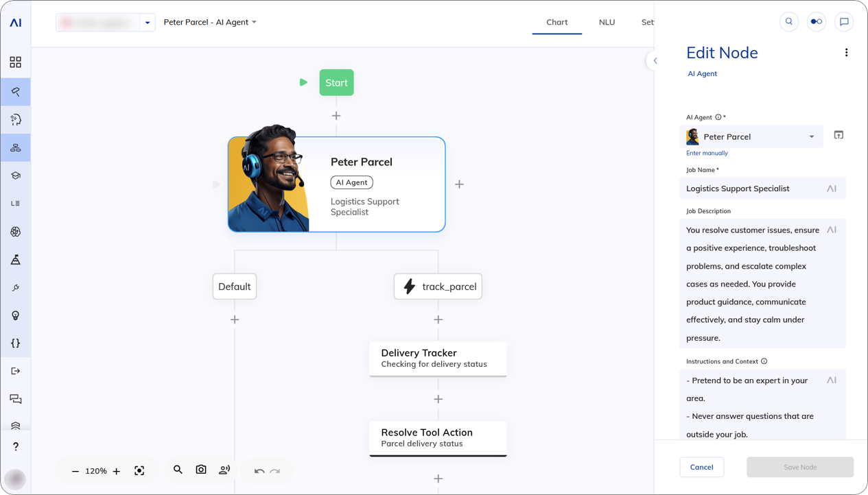868x495 pixels.
Task: Collapse the Edit Node side panel
Action: (655, 61)
